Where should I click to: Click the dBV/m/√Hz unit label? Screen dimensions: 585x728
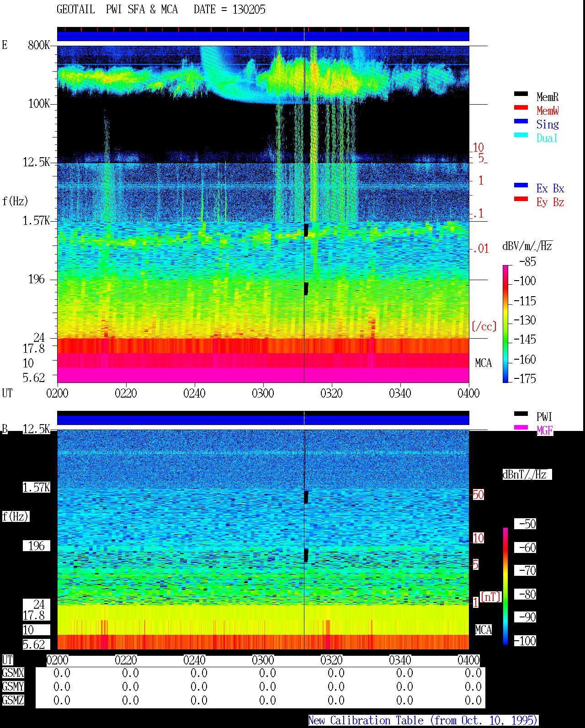coord(527,246)
